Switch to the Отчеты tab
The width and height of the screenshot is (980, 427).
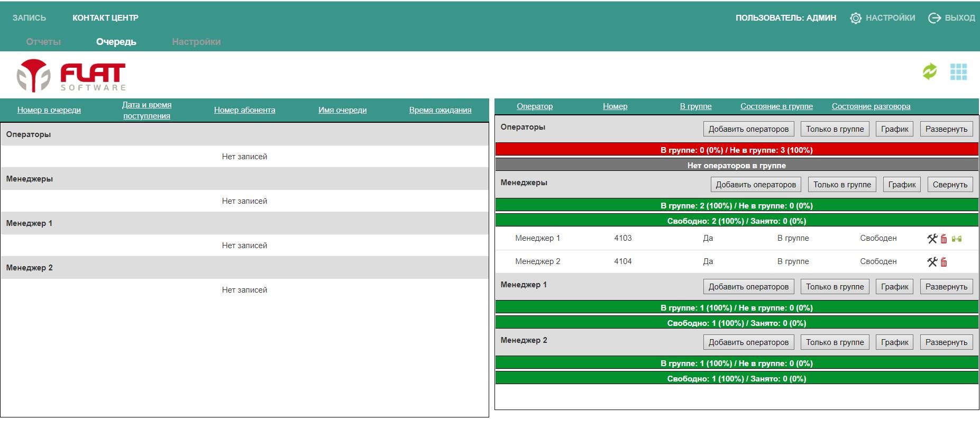[x=43, y=42]
